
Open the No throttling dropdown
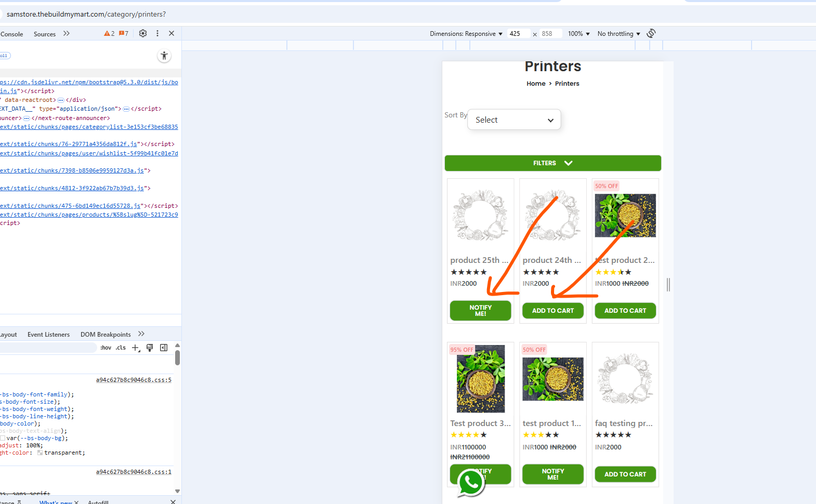pos(619,34)
